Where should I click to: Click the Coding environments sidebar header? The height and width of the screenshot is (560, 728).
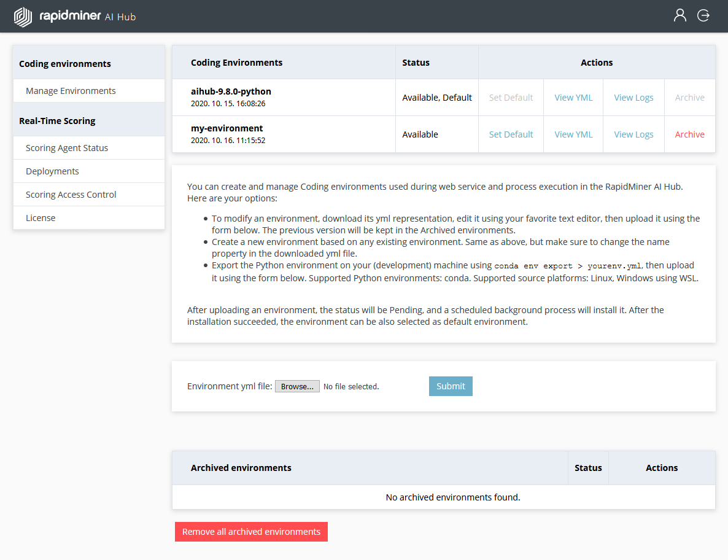click(65, 64)
